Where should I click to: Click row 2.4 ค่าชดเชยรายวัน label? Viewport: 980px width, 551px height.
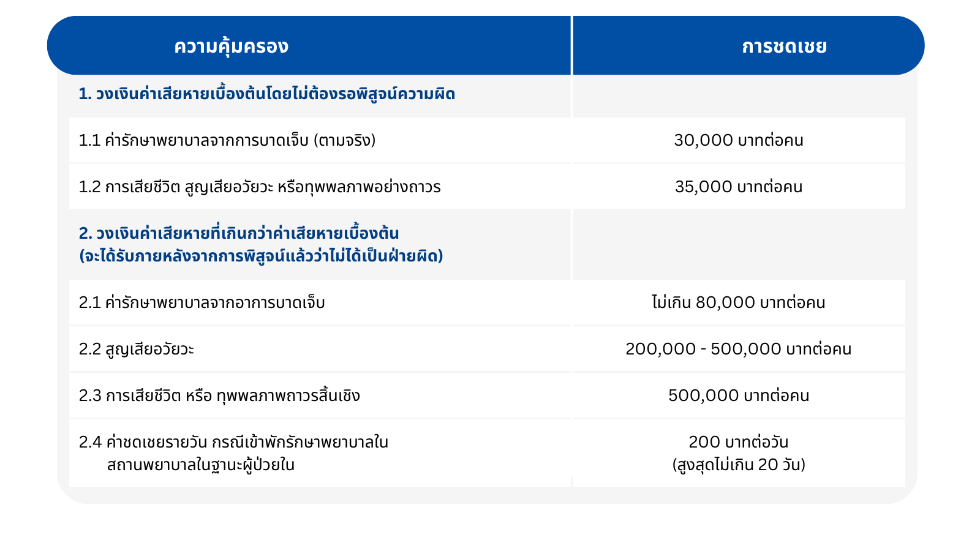point(233,442)
